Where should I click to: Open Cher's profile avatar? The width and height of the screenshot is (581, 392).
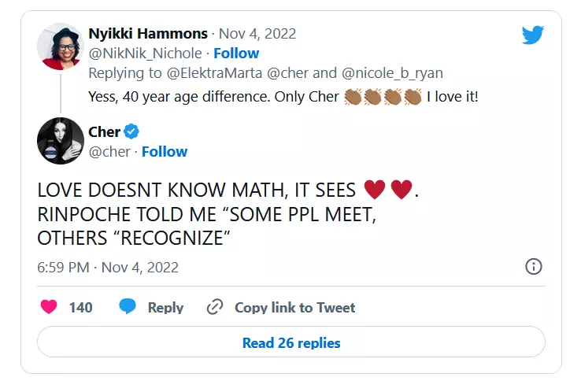(x=61, y=141)
